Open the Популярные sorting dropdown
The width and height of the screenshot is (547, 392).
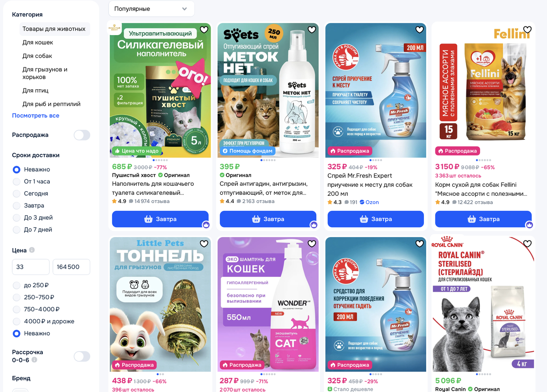[151, 9]
